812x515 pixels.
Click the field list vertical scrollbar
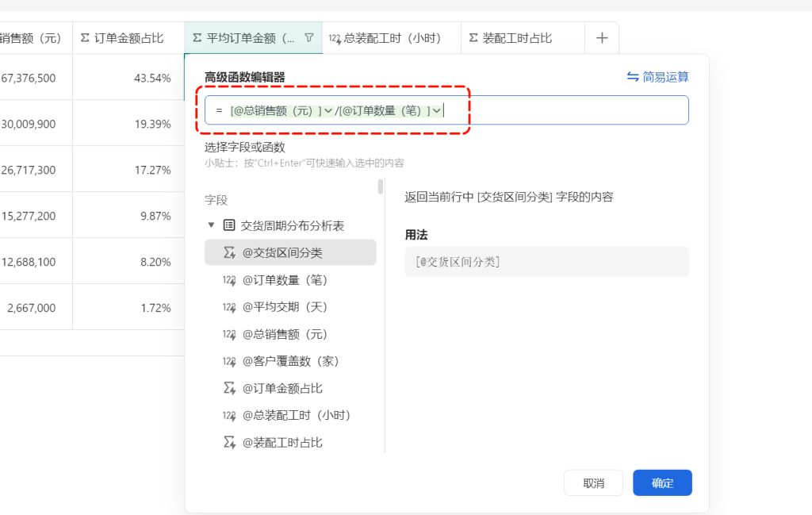click(381, 186)
